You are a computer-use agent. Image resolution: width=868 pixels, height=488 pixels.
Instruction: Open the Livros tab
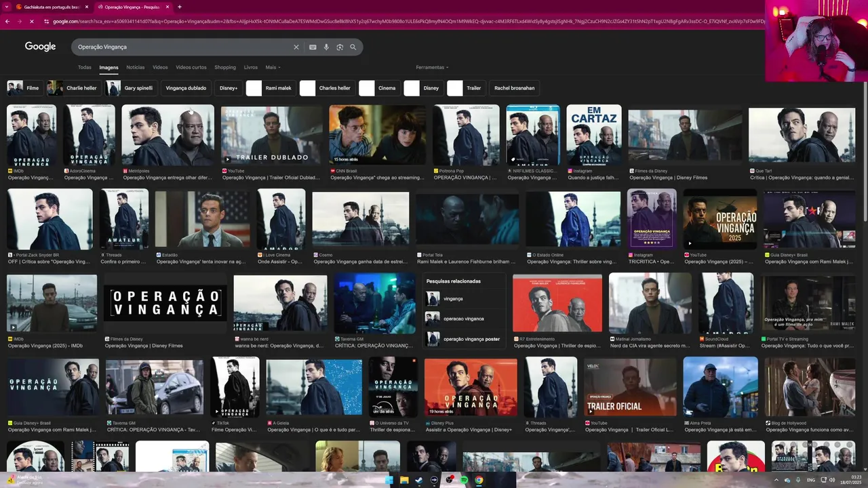tap(250, 67)
